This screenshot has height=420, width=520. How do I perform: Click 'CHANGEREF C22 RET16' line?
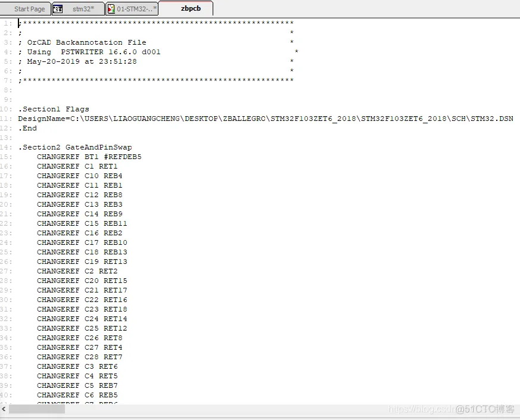(82, 300)
